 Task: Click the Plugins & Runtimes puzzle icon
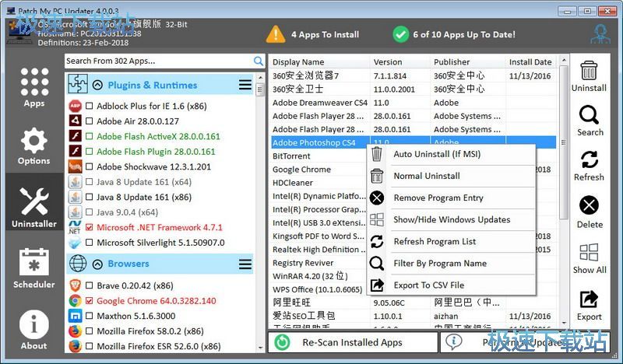pyautogui.click(x=77, y=84)
